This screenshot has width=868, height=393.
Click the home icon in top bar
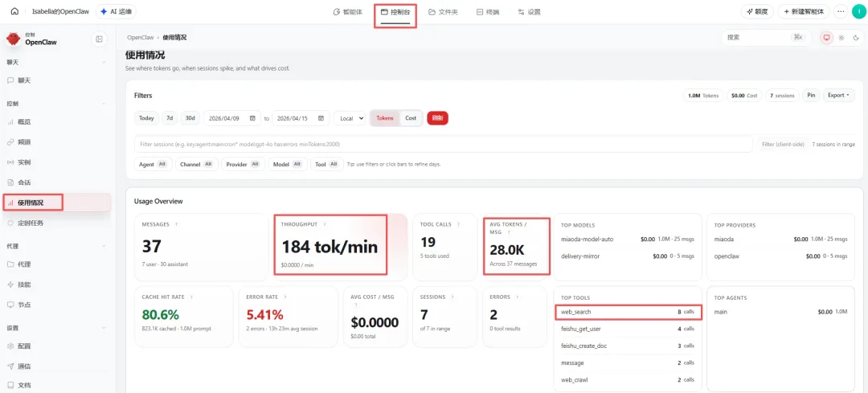coord(15,11)
